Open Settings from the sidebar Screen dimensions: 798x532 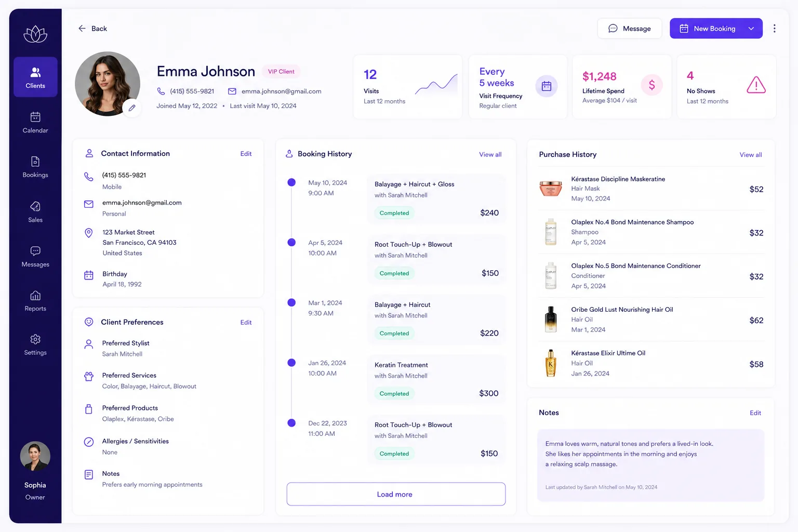35,345
